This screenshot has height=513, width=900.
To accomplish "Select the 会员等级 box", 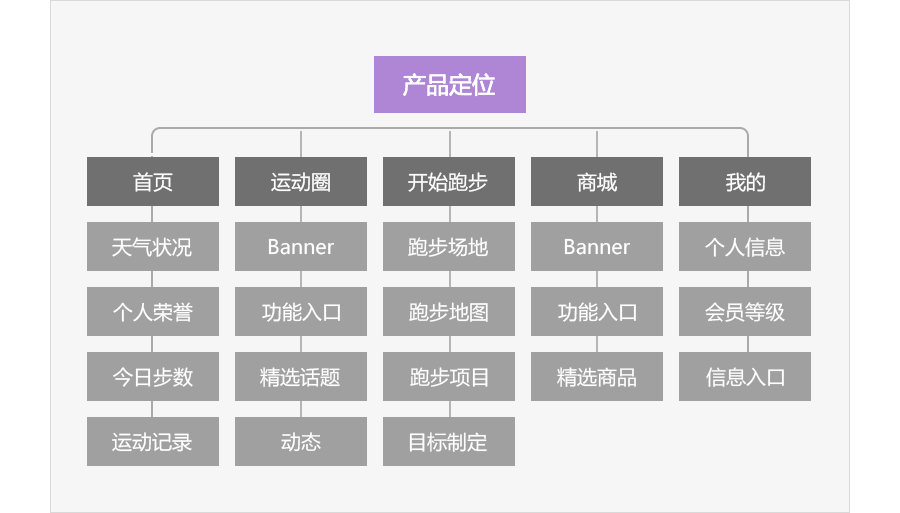I will coord(745,312).
